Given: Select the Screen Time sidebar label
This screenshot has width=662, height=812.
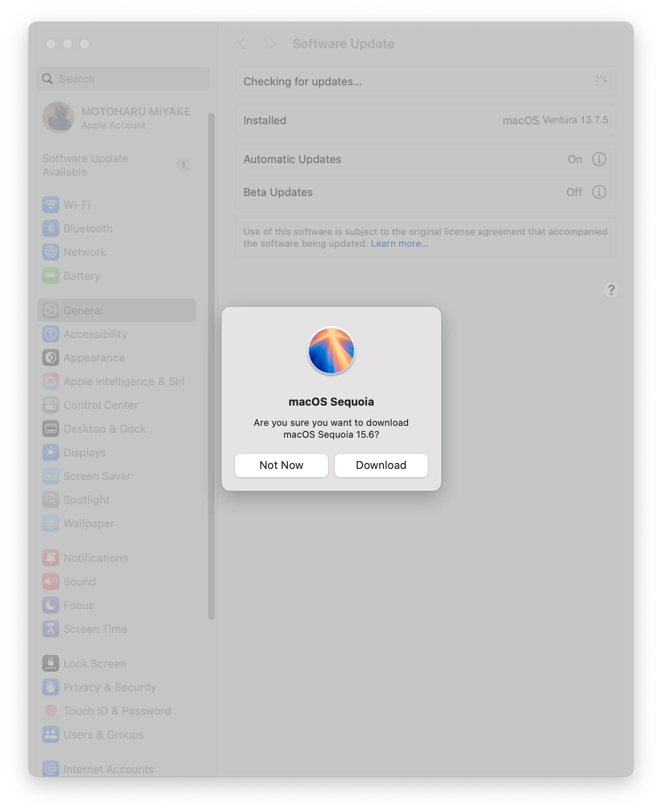Looking at the screenshot, I should click(x=95, y=629).
